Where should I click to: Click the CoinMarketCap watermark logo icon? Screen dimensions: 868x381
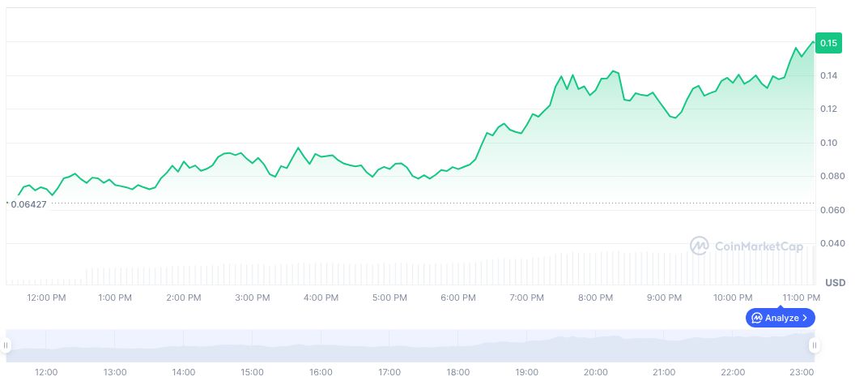coord(700,246)
